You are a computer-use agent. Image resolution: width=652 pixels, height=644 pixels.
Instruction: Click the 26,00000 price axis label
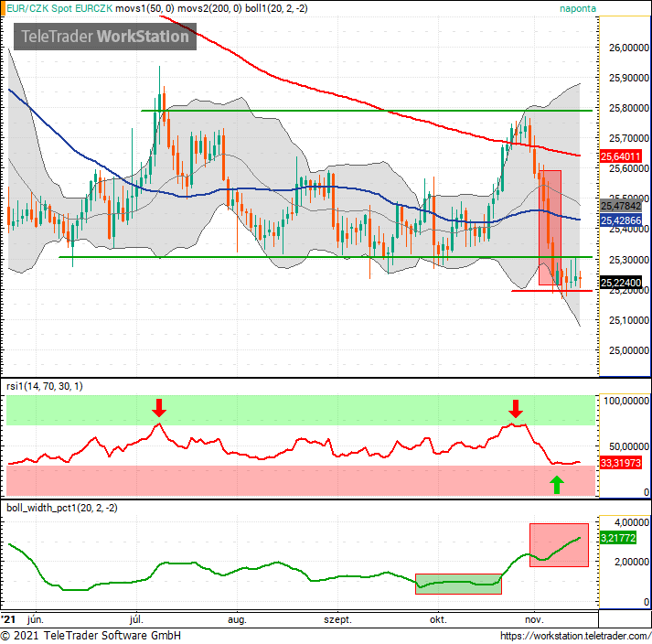629,48
